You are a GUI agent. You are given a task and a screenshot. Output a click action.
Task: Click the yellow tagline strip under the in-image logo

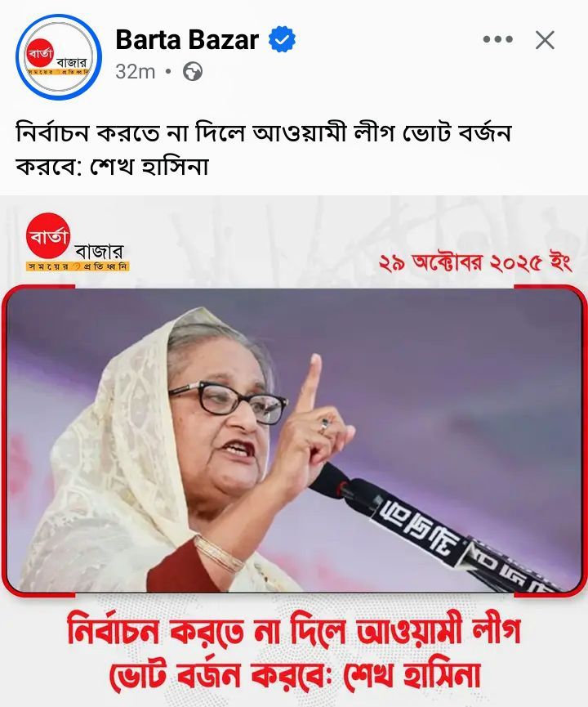coord(78,266)
